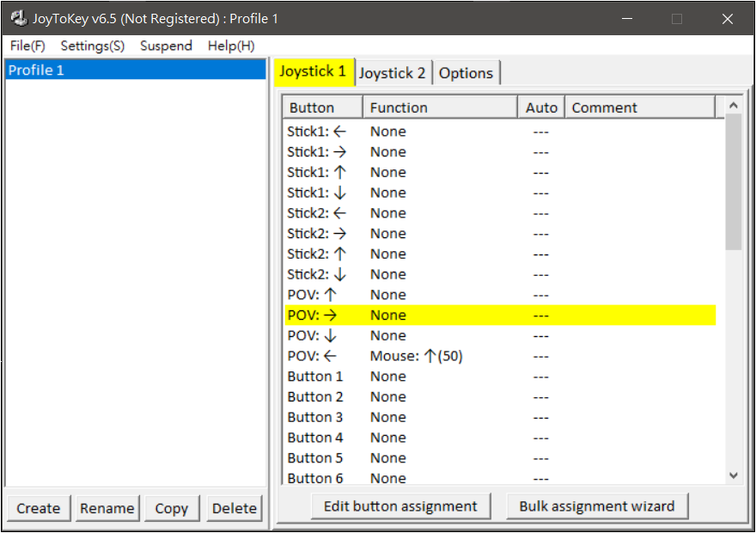
Task: Select the Button 1 row
Action: 498,377
